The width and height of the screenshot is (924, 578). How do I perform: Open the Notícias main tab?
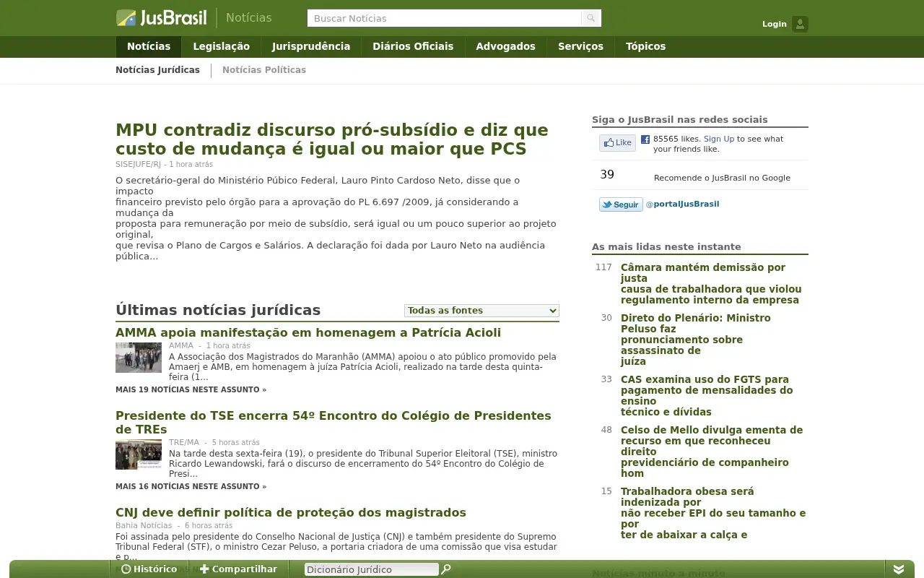[149, 46]
